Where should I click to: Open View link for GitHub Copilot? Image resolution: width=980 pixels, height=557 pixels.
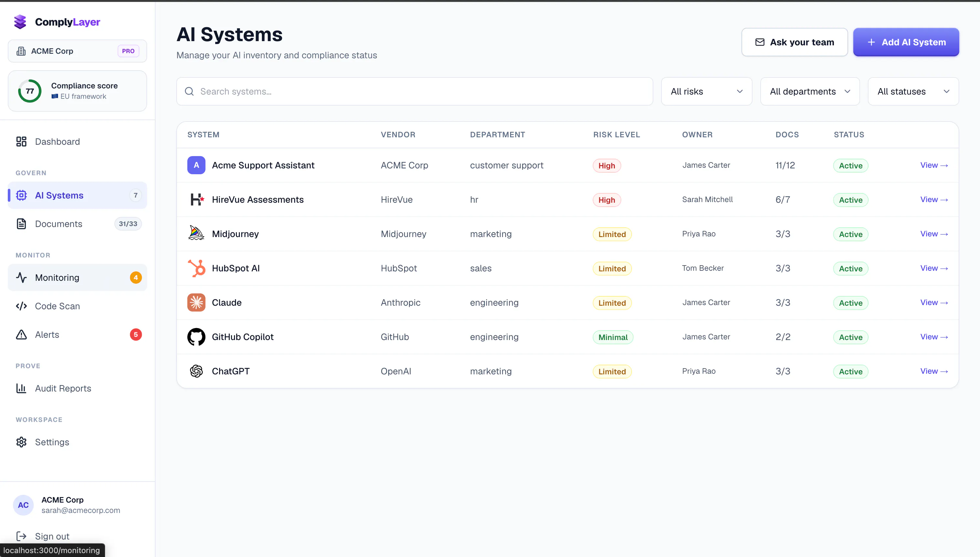click(x=934, y=337)
